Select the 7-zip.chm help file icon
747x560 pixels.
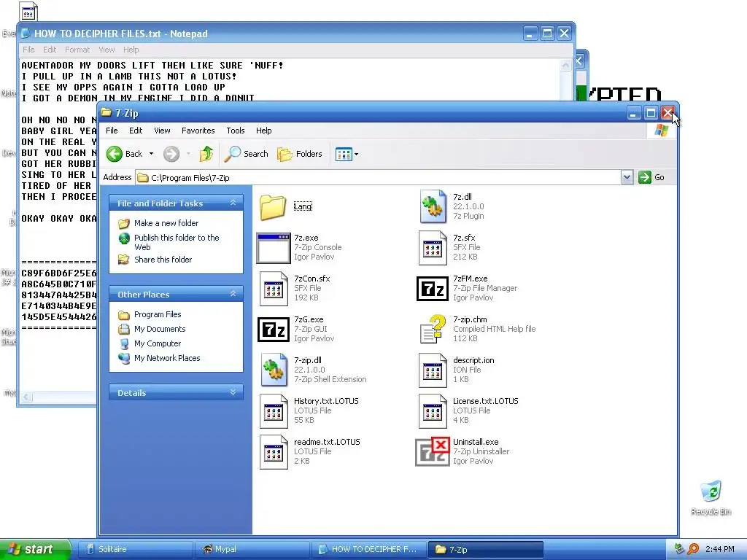pyautogui.click(x=433, y=330)
